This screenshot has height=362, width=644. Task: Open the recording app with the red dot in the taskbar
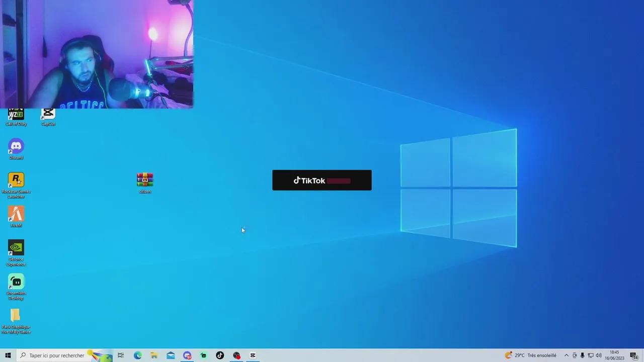click(x=236, y=355)
